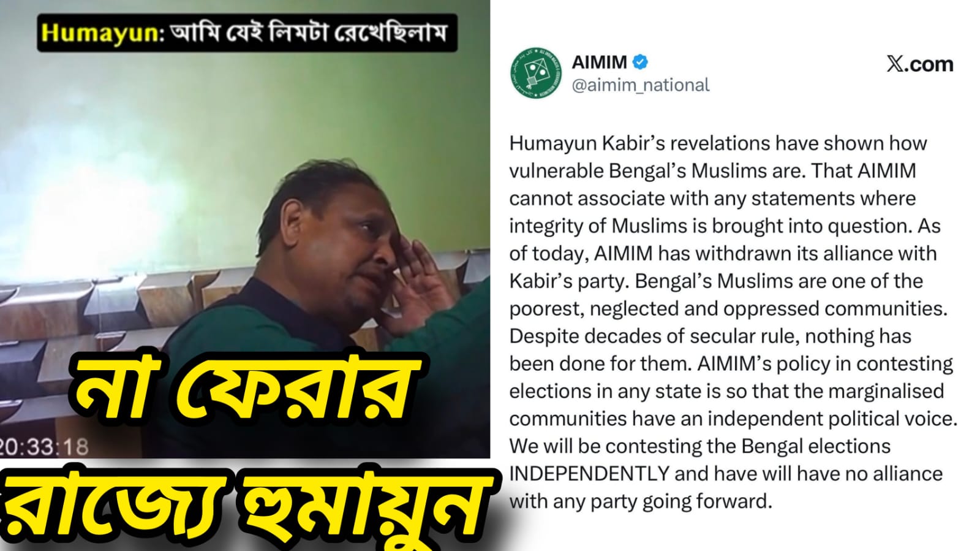The width and height of the screenshot is (980, 551).
Task: Click the 20:33:18 camera timestamp
Action: (44, 446)
